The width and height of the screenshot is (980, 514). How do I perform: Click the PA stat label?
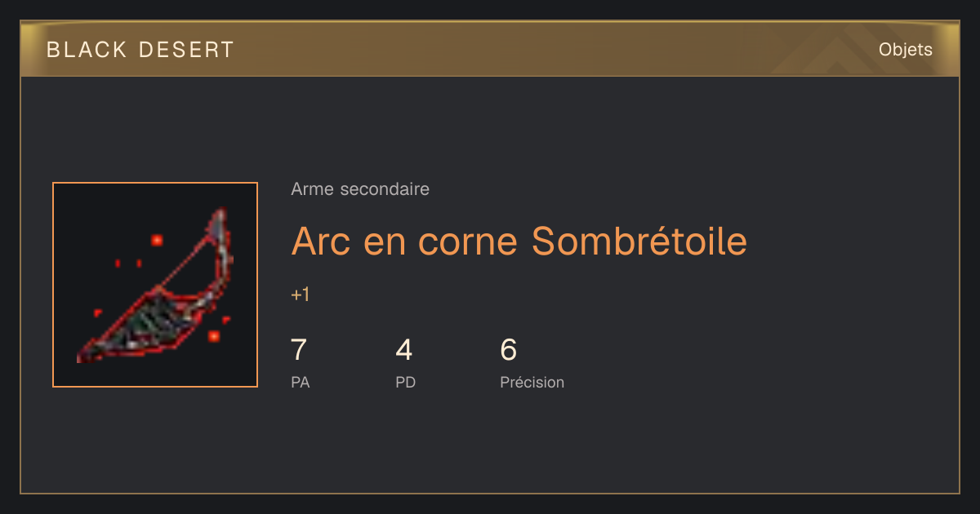coord(300,382)
